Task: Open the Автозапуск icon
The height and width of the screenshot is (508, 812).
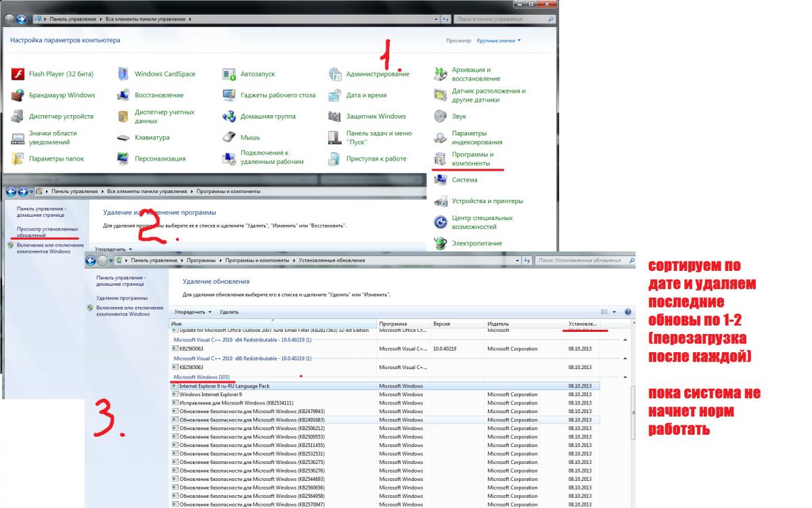Action: point(229,74)
